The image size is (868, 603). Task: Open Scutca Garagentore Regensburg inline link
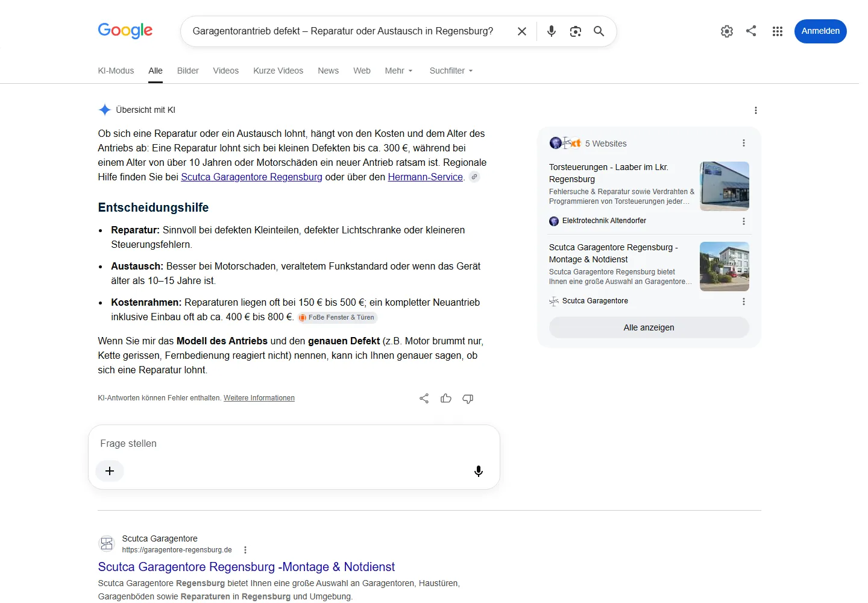click(x=251, y=177)
